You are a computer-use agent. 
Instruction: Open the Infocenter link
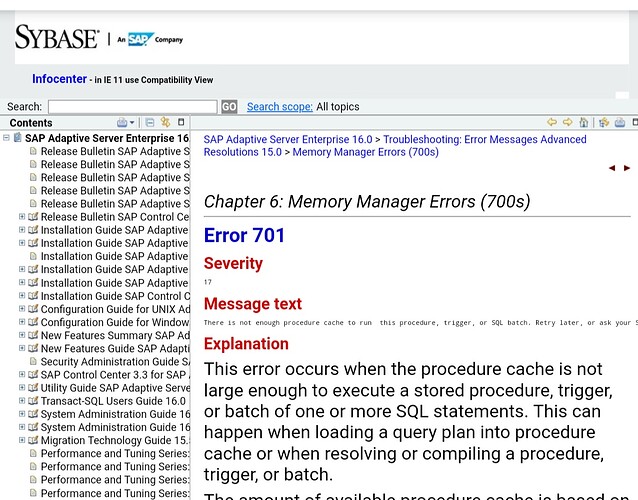(59, 79)
